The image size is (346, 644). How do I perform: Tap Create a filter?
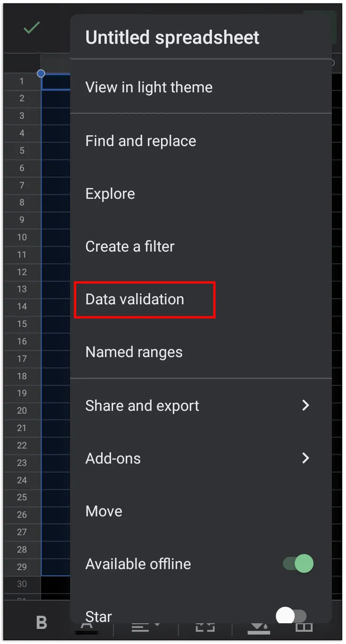pos(130,246)
